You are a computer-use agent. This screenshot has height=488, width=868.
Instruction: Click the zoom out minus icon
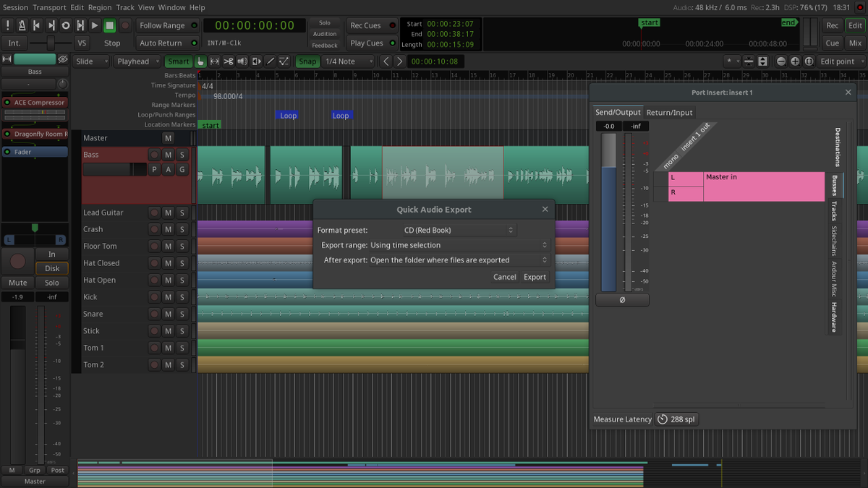[x=781, y=61]
